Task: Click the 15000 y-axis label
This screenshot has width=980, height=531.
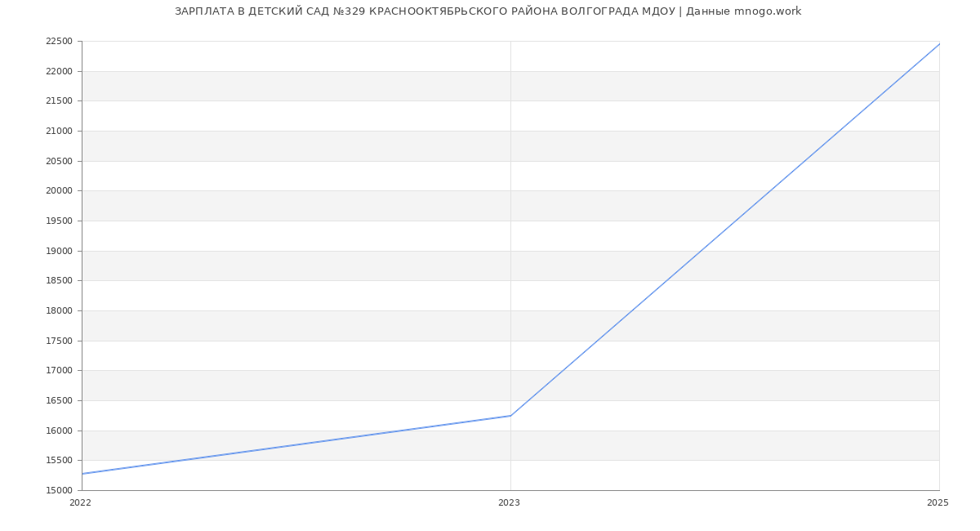Action: pos(59,491)
